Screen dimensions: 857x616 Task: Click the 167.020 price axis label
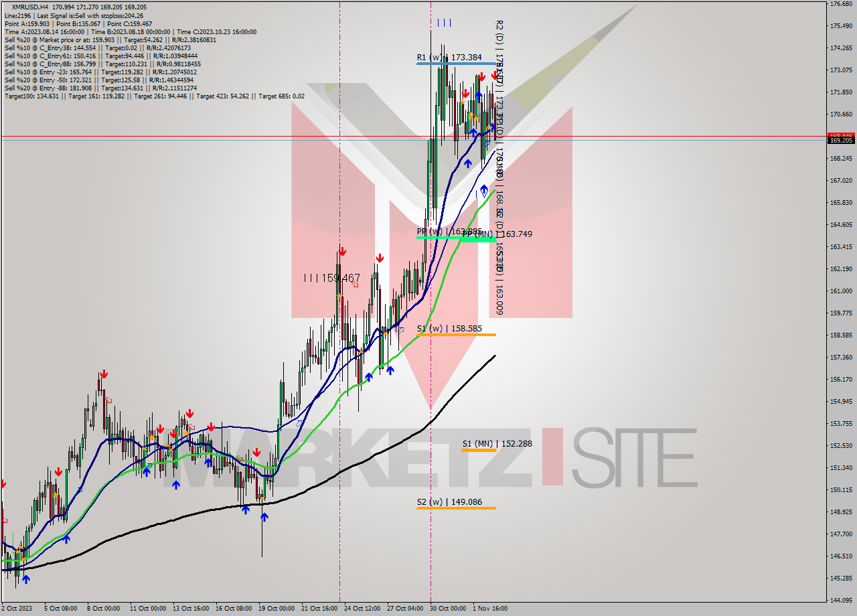pos(841,181)
